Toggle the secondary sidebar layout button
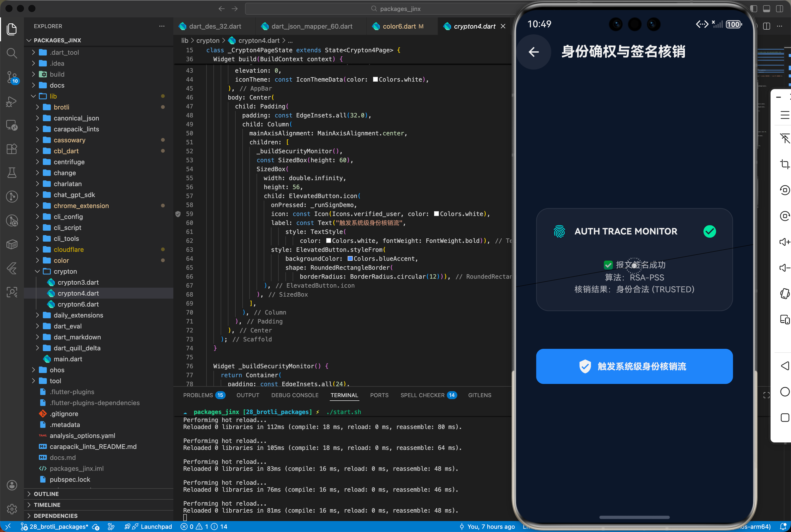 click(780, 9)
